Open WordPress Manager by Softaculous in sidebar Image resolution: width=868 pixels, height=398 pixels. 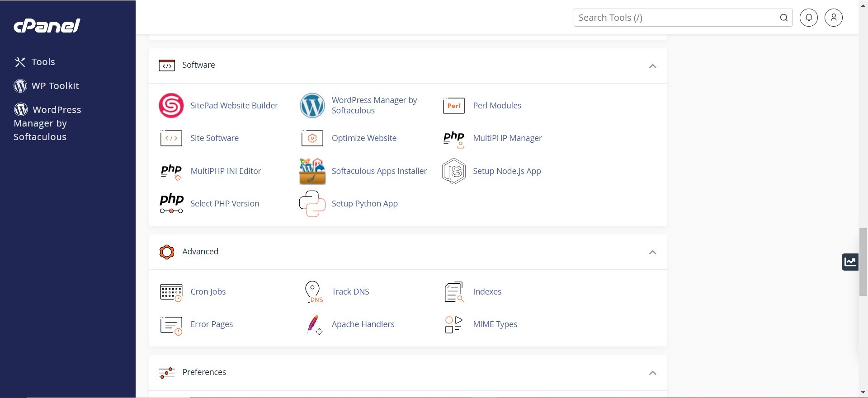click(47, 123)
